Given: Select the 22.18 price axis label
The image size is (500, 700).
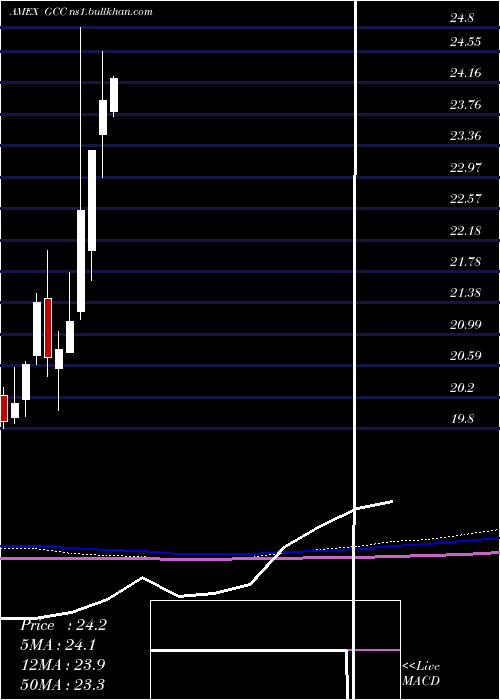Looking at the screenshot, I should [x=466, y=230].
